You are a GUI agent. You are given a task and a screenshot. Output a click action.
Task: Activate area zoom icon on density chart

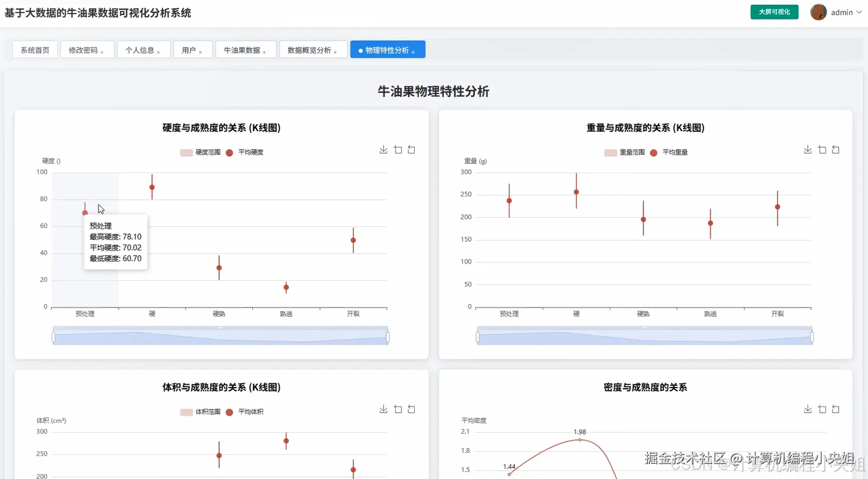click(822, 409)
